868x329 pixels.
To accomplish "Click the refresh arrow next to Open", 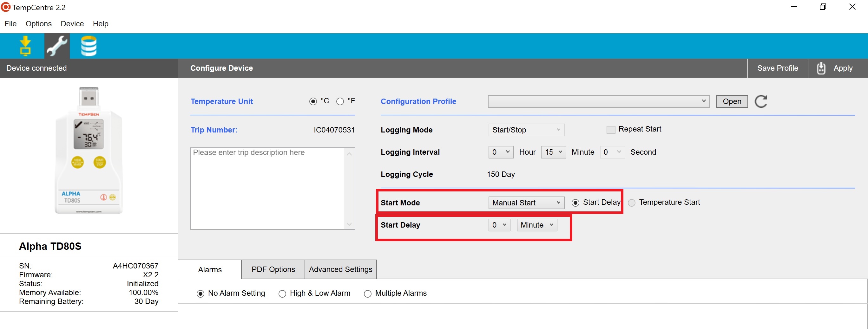I will point(760,101).
